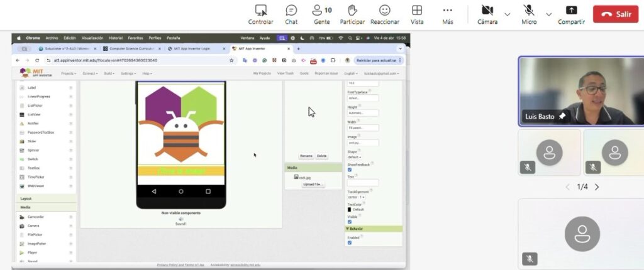644x270 pixels.
Task: Expand the Layout palette section
Action: point(47,198)
